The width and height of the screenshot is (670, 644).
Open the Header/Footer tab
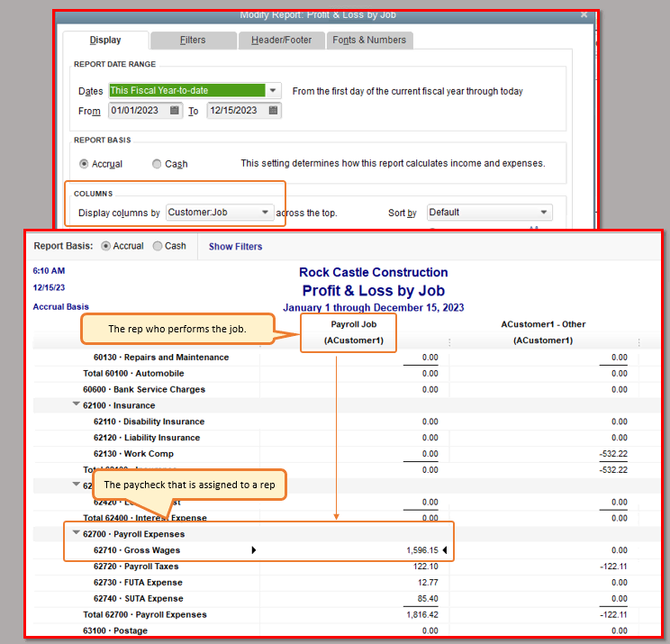(x=282, y=41)
